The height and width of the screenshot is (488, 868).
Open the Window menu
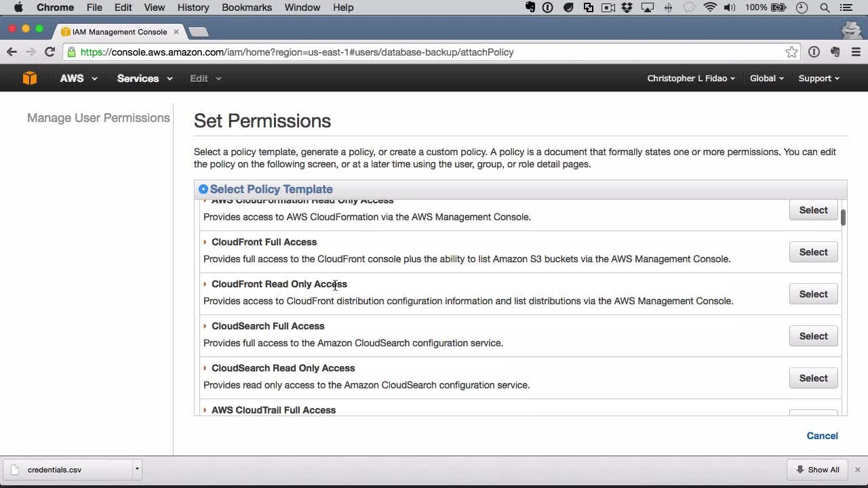pyautogui.click(x=302, y=7)
